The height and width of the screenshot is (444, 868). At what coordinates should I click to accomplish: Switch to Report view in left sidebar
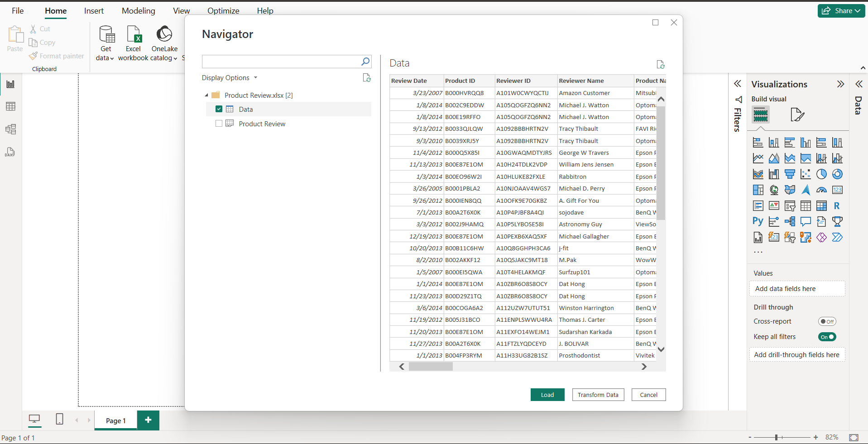pyautogui.click(x=10, y=84)
